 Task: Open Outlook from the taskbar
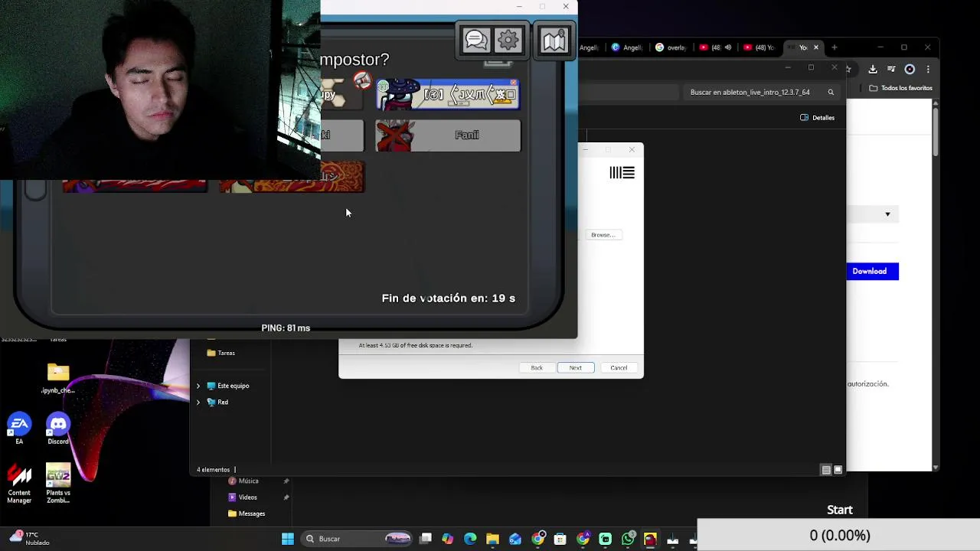[515, 539]
